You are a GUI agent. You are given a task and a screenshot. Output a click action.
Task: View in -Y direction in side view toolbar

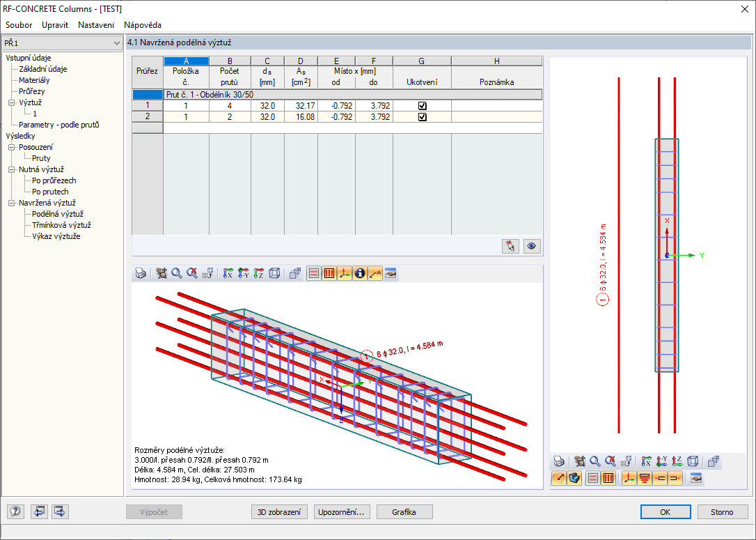[662, 461]
